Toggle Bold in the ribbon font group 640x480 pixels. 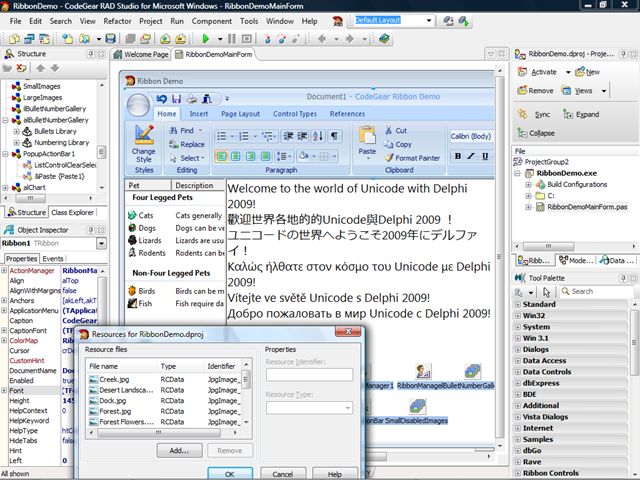(458, 156)
